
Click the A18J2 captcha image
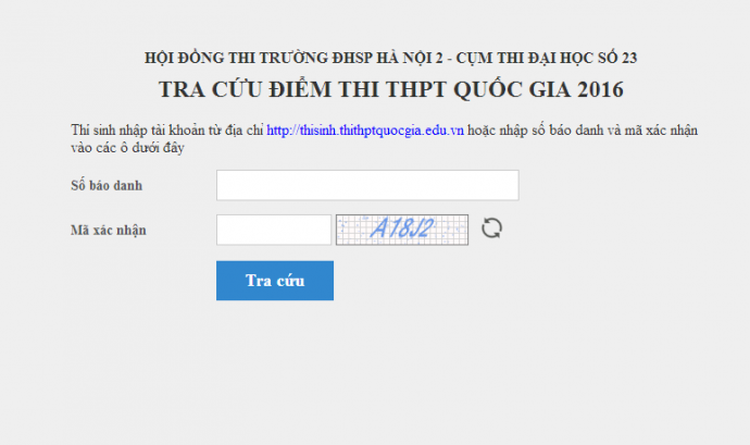402,229
